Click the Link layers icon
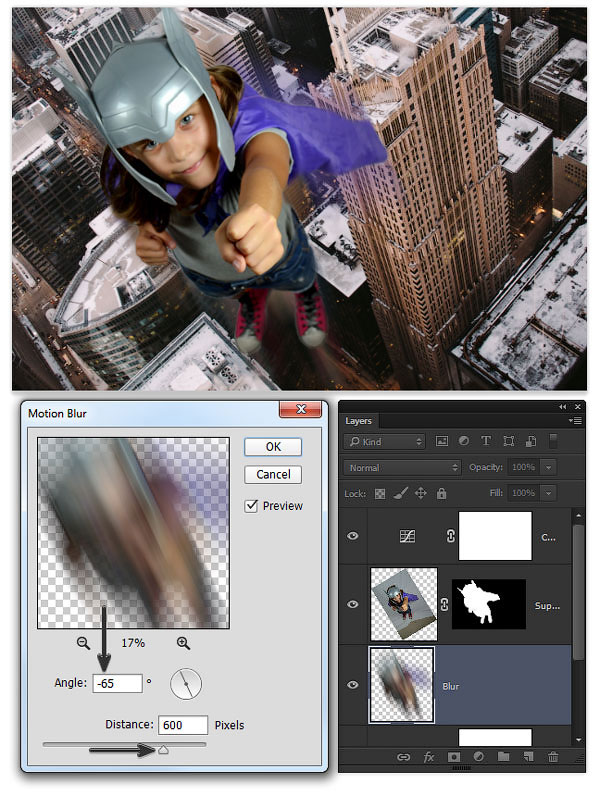Screen dimensions: 600x795 (404, 757)
